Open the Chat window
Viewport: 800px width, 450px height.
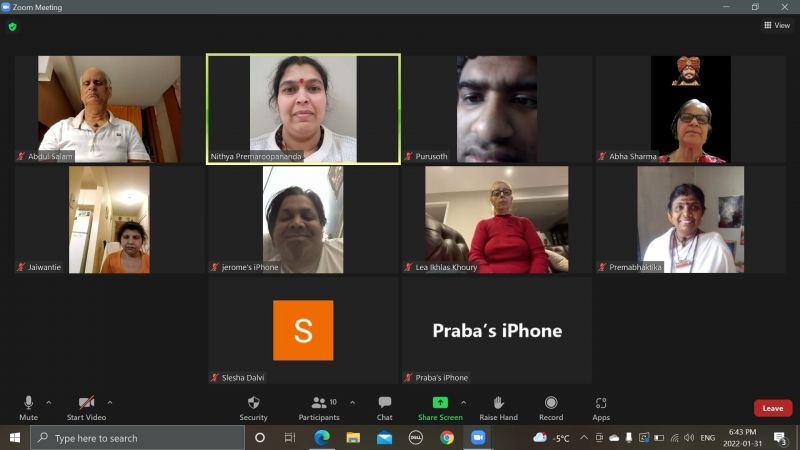(385, 408)
